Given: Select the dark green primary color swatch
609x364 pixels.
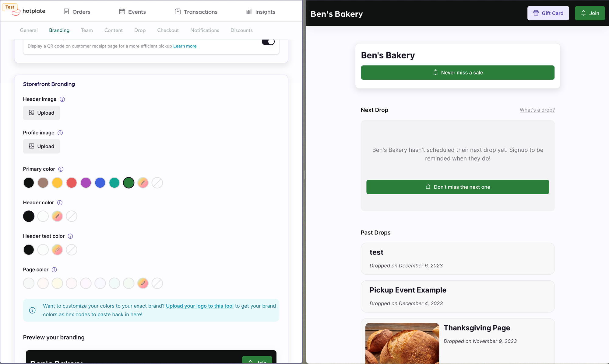Looking at the screenshot, I should click(x=129, y=183).
